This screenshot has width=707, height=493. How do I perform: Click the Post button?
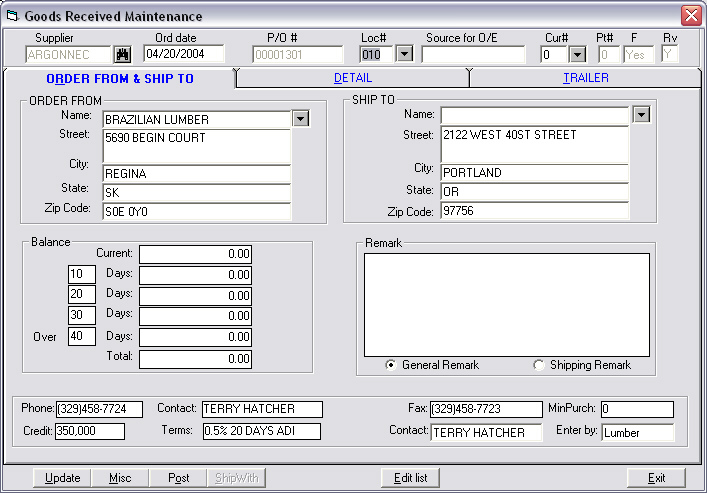tap(179, 478)
